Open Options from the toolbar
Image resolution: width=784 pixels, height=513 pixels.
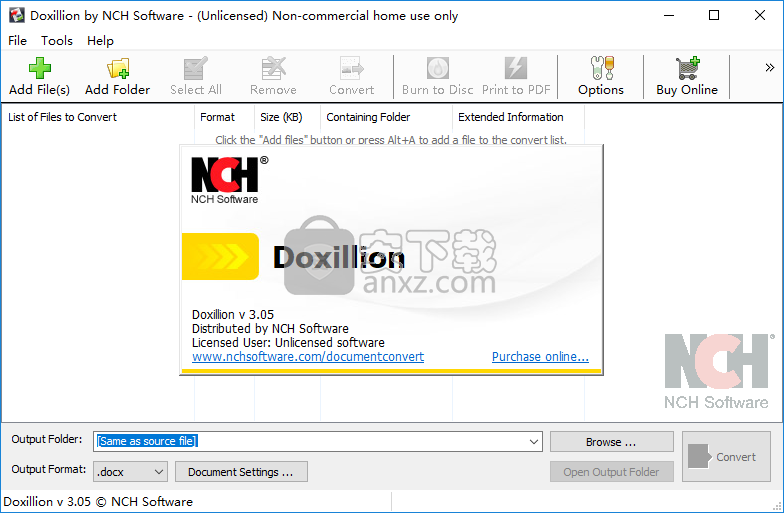click(600, 76)
